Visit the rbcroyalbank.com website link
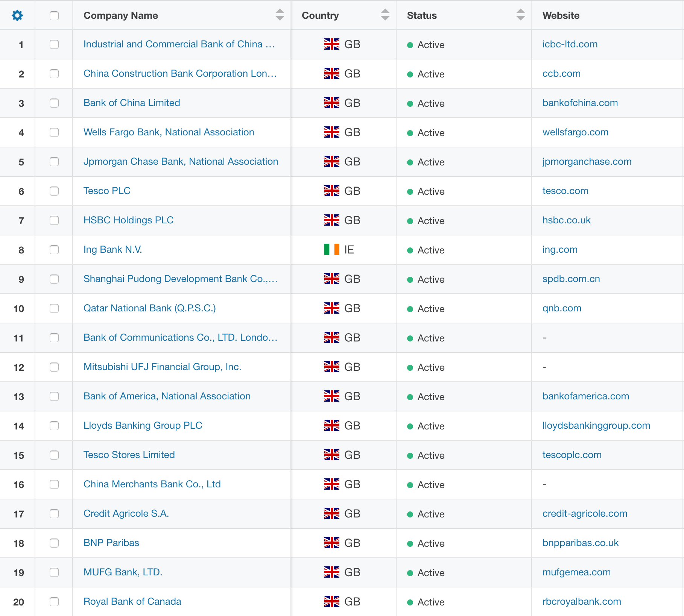 [x=582, y=602]
